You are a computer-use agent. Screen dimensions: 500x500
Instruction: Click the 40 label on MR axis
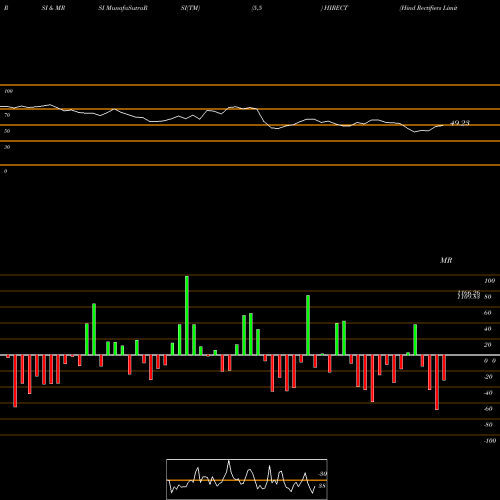pos(488,329)
